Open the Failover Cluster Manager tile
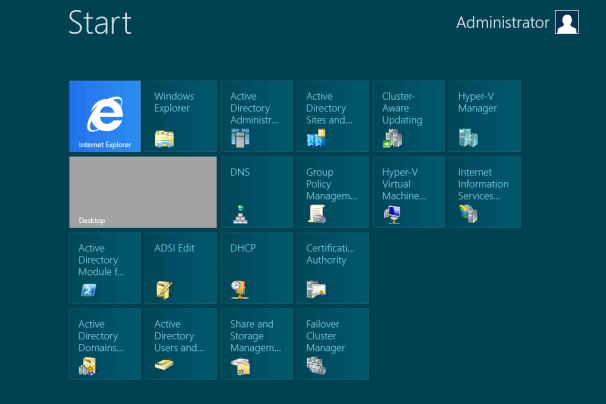This screenshot has width=606, height=404. tap(333, 344)
